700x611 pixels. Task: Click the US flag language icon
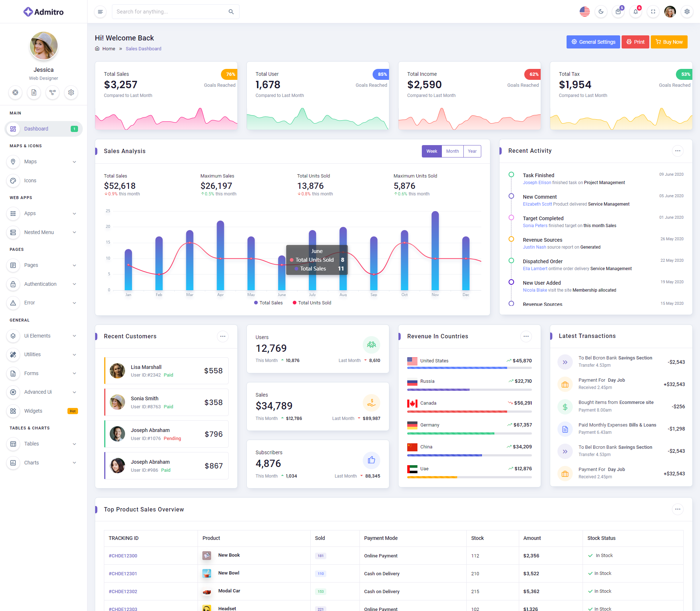point(584,12)
